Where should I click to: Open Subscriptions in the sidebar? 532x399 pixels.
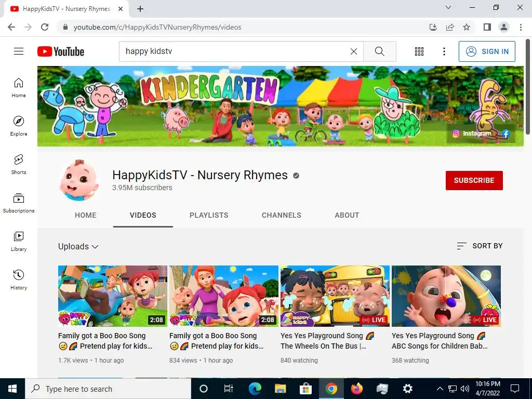tap(19, 203)
